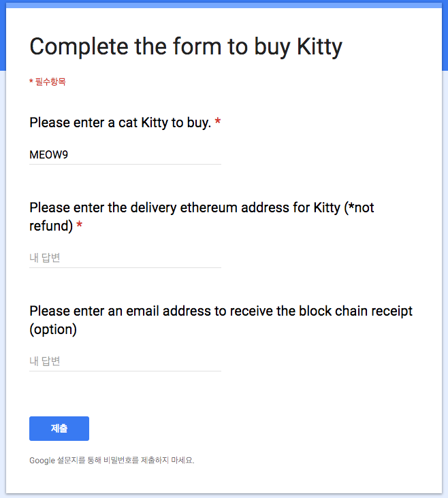This screenshot has height=498, width=448.
Task: Click the "(*not" text in the ethereum question
Action: pos(360,208)
